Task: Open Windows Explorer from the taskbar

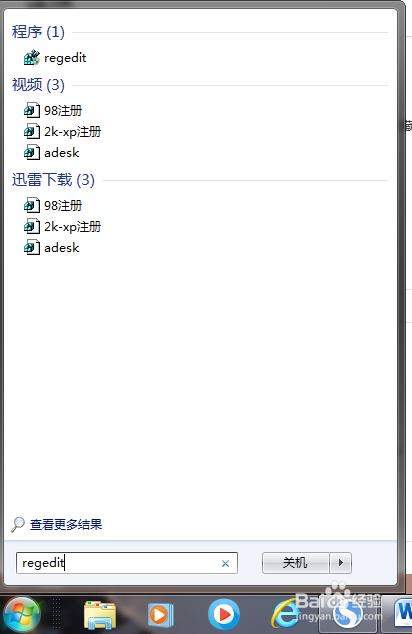Action: (100, 615)
